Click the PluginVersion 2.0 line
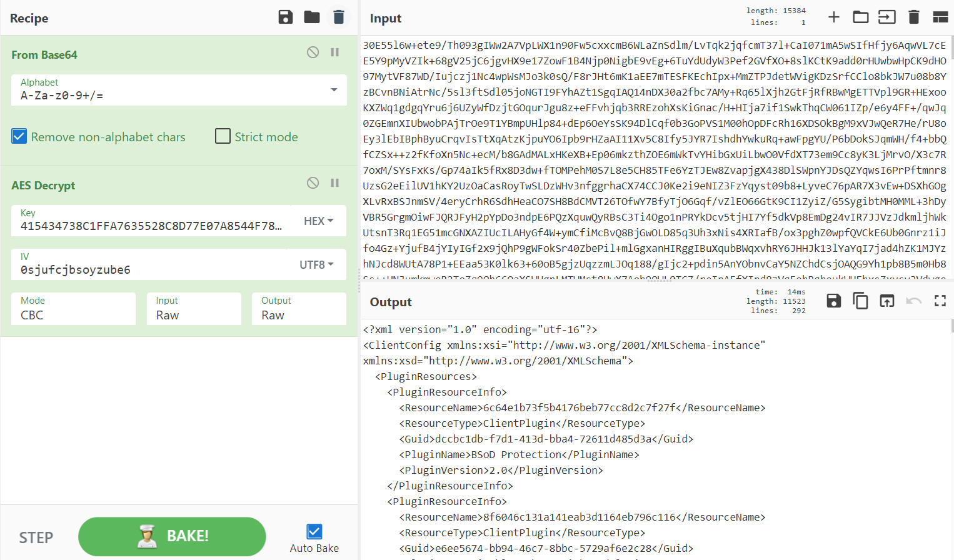Screen dimensions: 954x560 [x=501, y=470]
